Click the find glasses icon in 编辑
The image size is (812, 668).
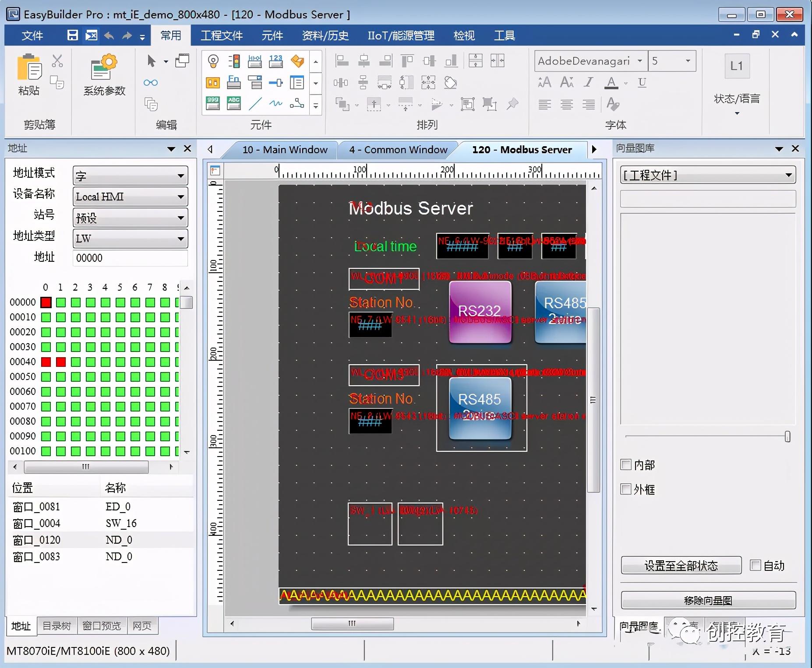(x=150, y=83)
